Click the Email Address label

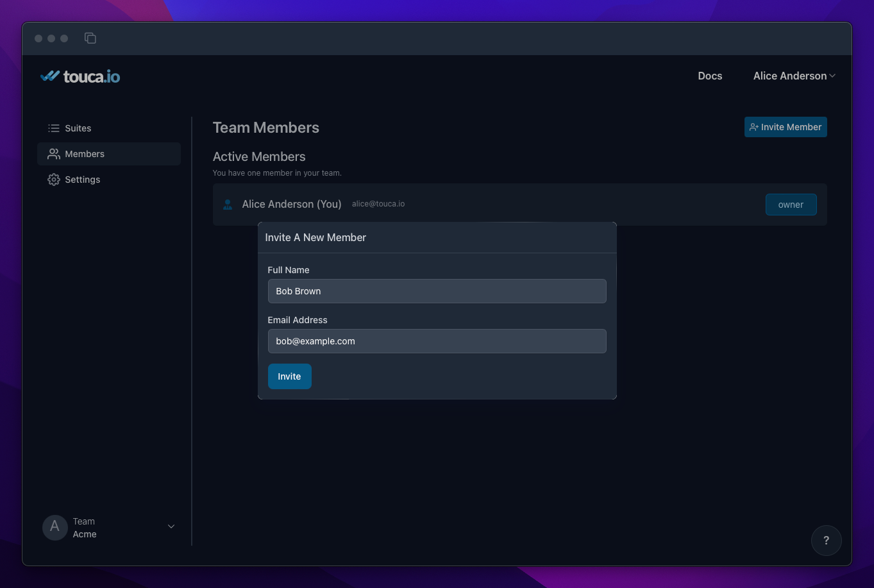298,320
